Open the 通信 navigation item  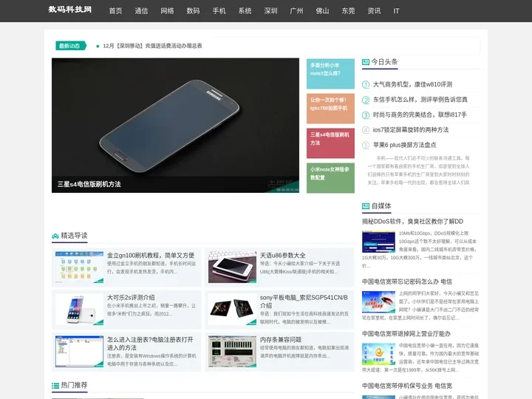[x=141, y=11]
